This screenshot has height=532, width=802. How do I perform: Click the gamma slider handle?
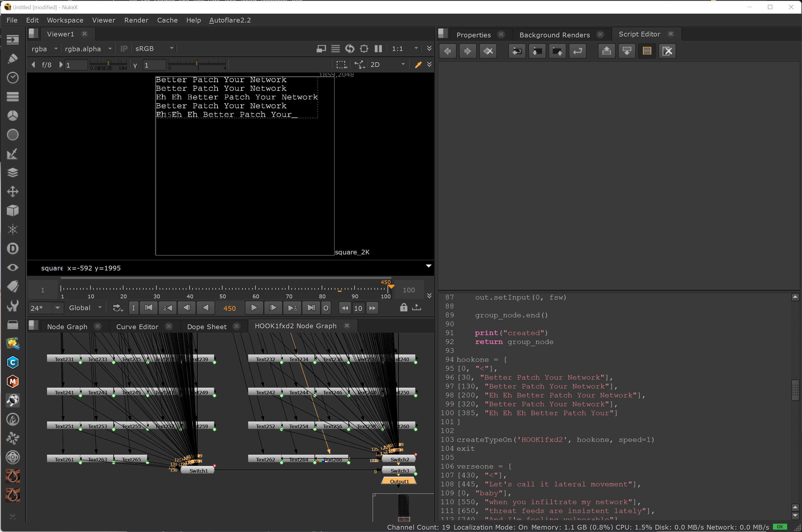click(x=196, y=63)
